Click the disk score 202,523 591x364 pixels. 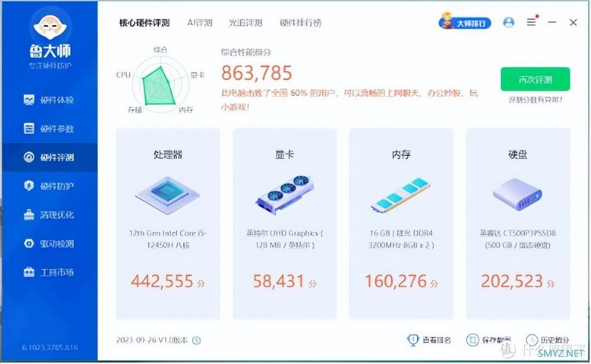pyautogui.click(x=512, y=281)
